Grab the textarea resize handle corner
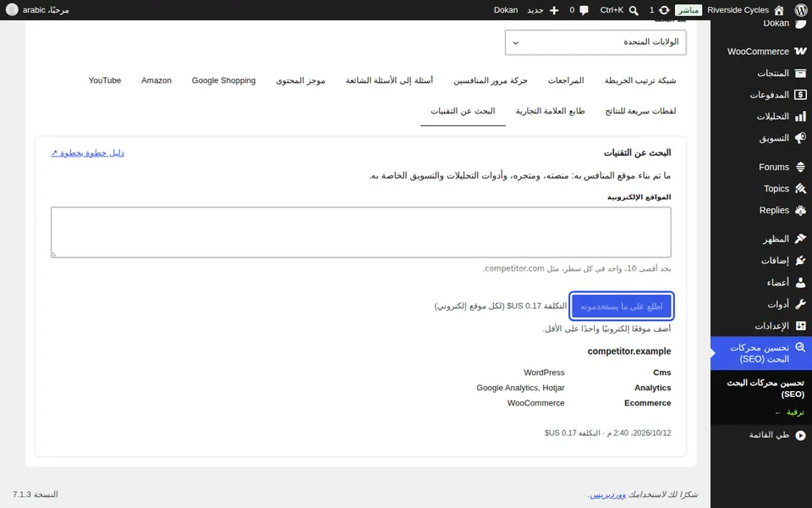The width and height of the screenshot is (812, 508). pos(54,254)
